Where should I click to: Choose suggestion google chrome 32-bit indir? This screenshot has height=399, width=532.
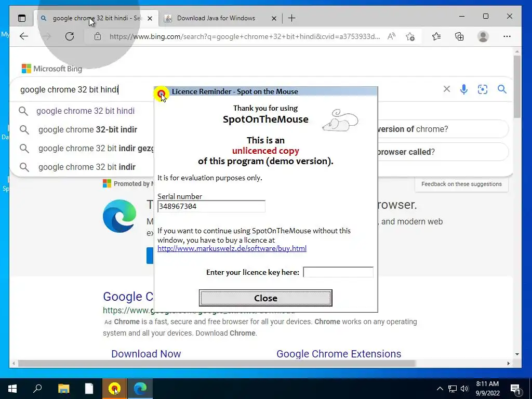pos(87,129)
